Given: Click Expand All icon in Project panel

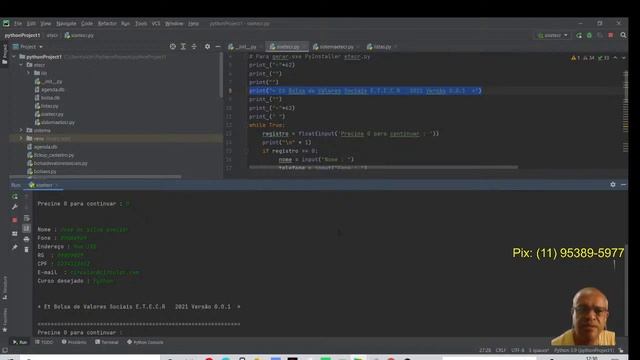Looking at the screenshot, I should (x=183, y=47).
